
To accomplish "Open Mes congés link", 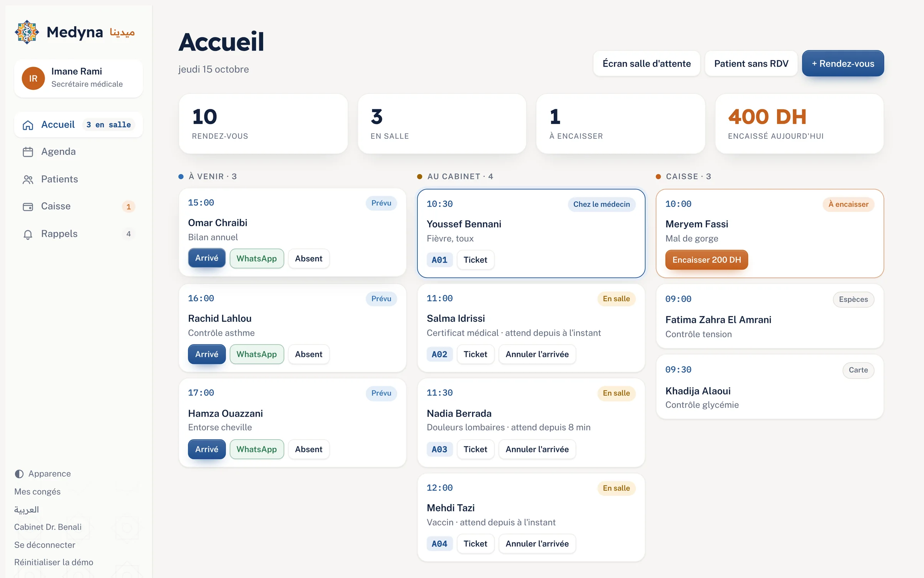I will tap(37, 492).
